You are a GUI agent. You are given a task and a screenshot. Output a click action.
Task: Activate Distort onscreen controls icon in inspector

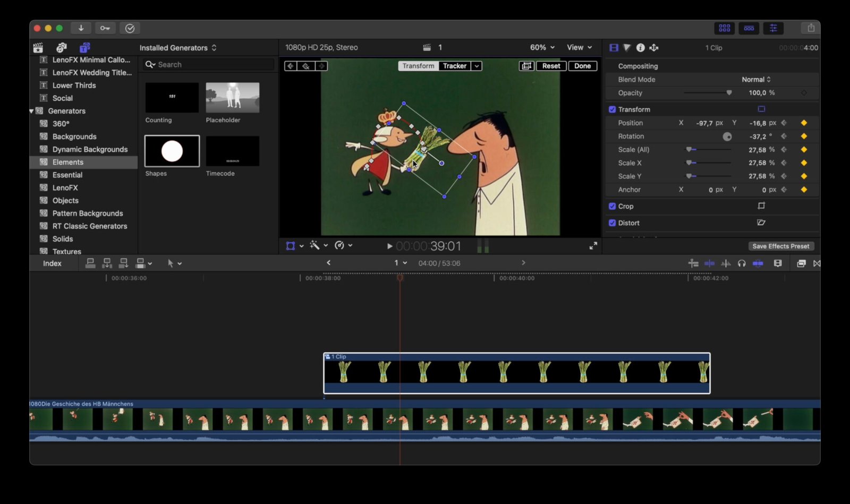coord(761,223)
